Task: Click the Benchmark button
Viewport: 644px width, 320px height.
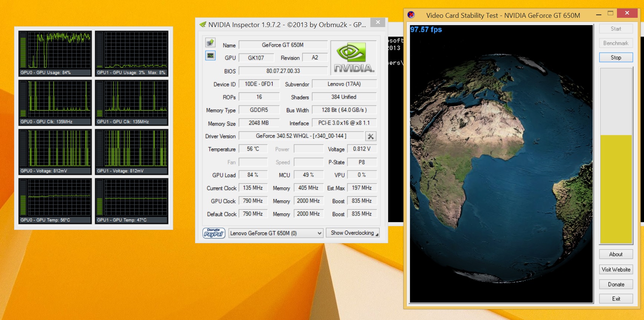Action: (x=616, y=43)
